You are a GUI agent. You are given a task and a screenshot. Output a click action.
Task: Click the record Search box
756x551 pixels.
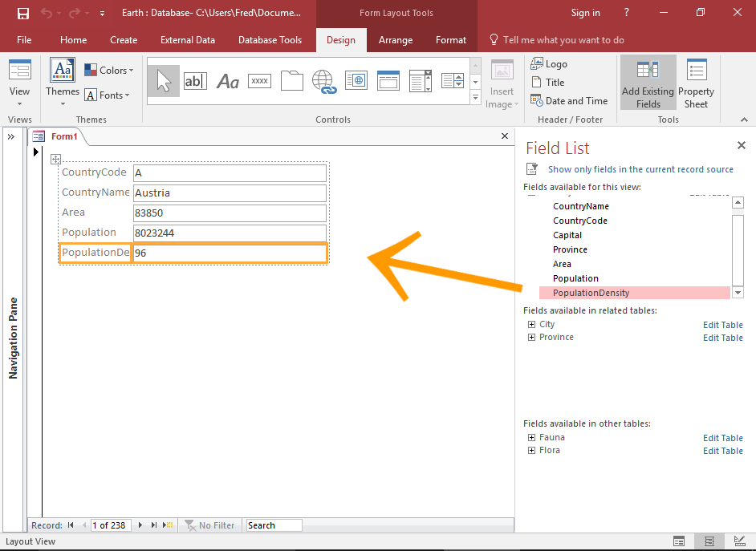pos(274,525)
